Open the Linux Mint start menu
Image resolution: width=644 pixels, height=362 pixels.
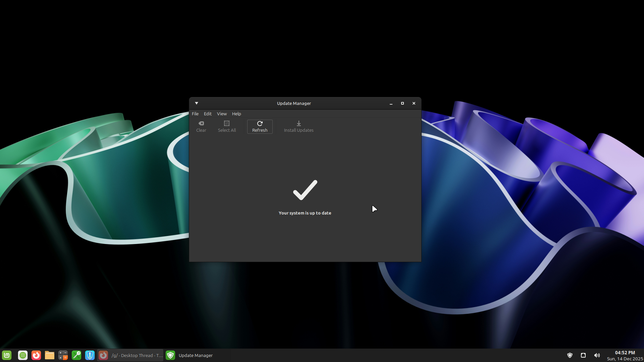coord(7,355)
